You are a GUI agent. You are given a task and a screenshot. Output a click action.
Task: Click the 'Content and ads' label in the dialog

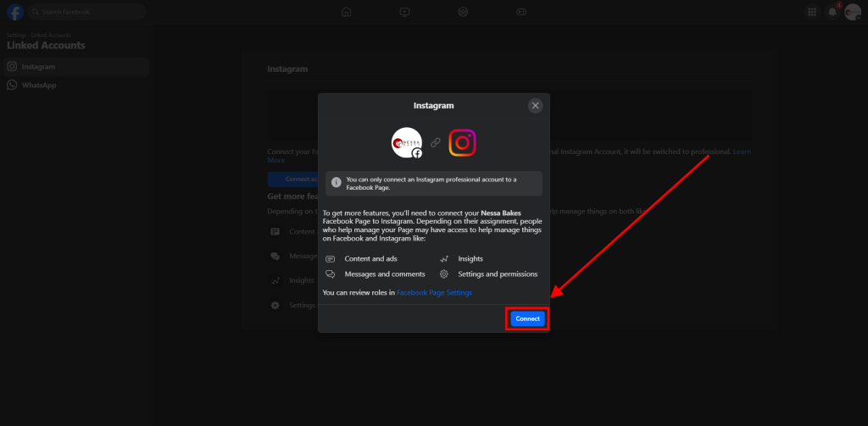371,259
